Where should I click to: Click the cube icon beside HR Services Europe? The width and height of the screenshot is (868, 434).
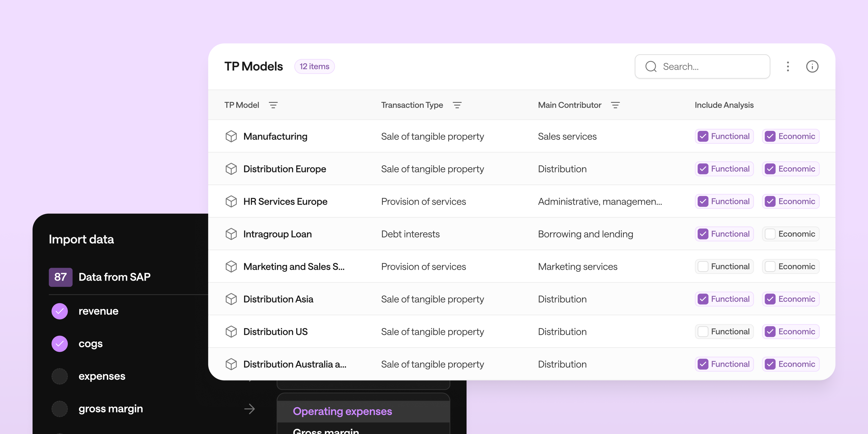coord(231,201)
